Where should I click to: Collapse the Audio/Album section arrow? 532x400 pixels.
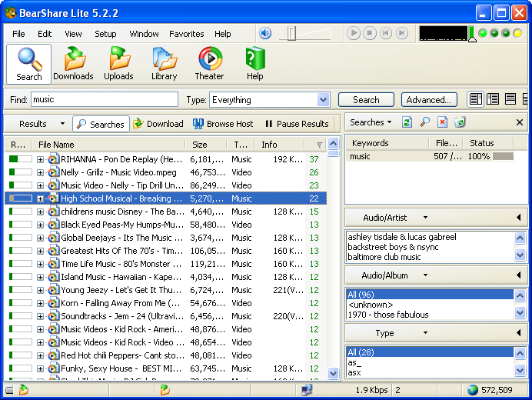pos(519,275)
